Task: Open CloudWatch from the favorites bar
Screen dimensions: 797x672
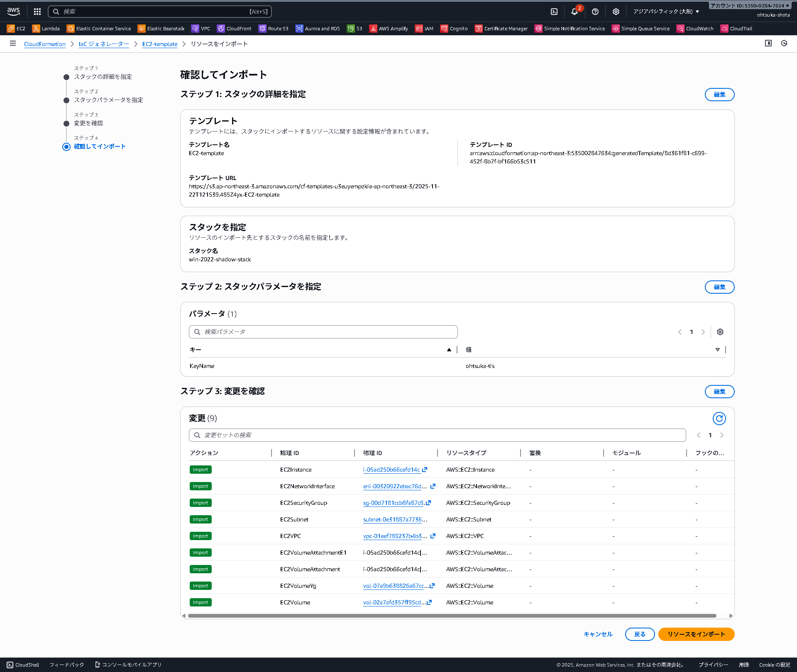Action: (x=695, y=28)
